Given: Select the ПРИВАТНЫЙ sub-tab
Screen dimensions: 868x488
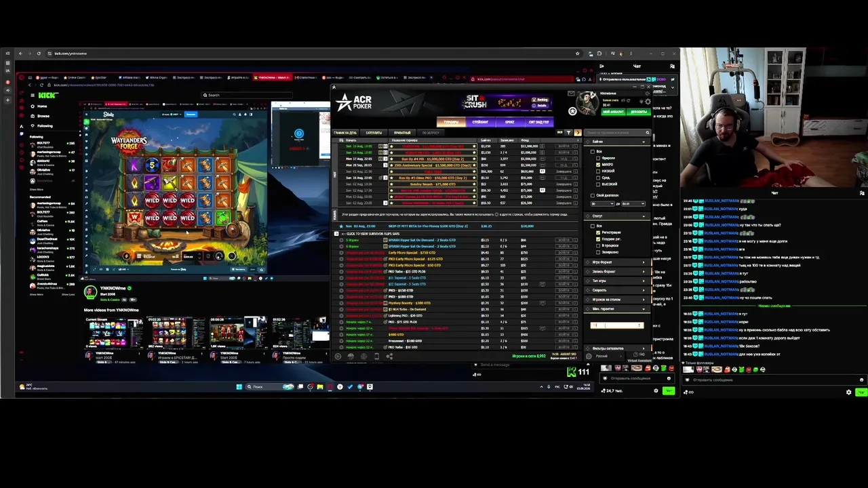Looking at the screenshot, I should pos(402,133).
